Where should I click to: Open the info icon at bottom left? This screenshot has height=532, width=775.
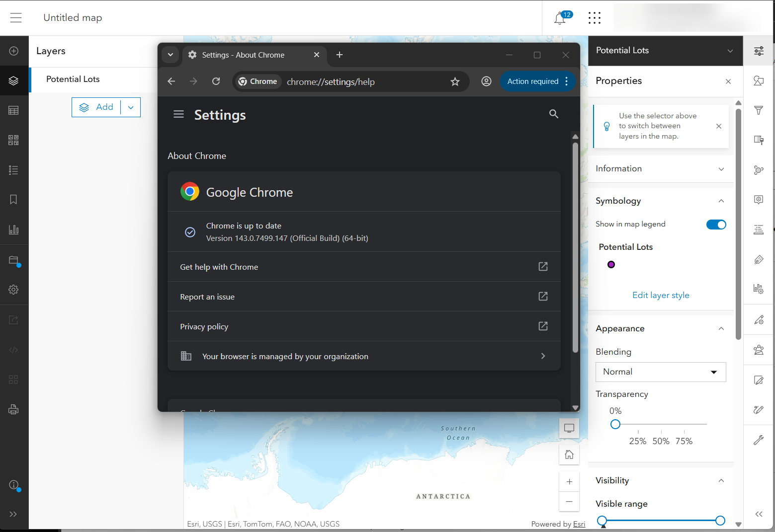pyautogui.click(x=14, y=485)
